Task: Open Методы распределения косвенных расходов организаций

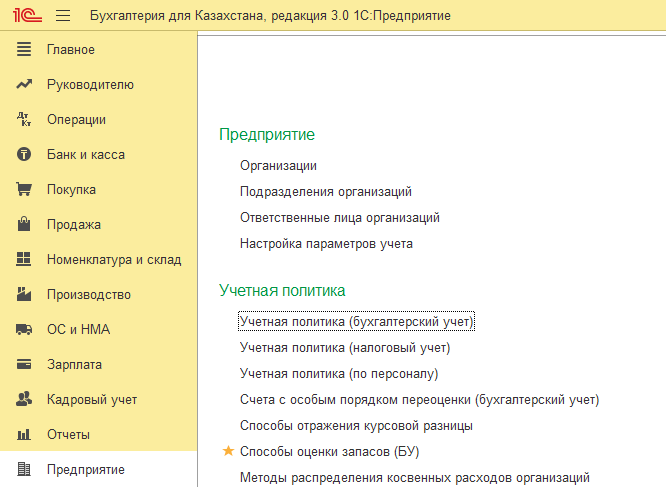Action: (x=415, y=478)
